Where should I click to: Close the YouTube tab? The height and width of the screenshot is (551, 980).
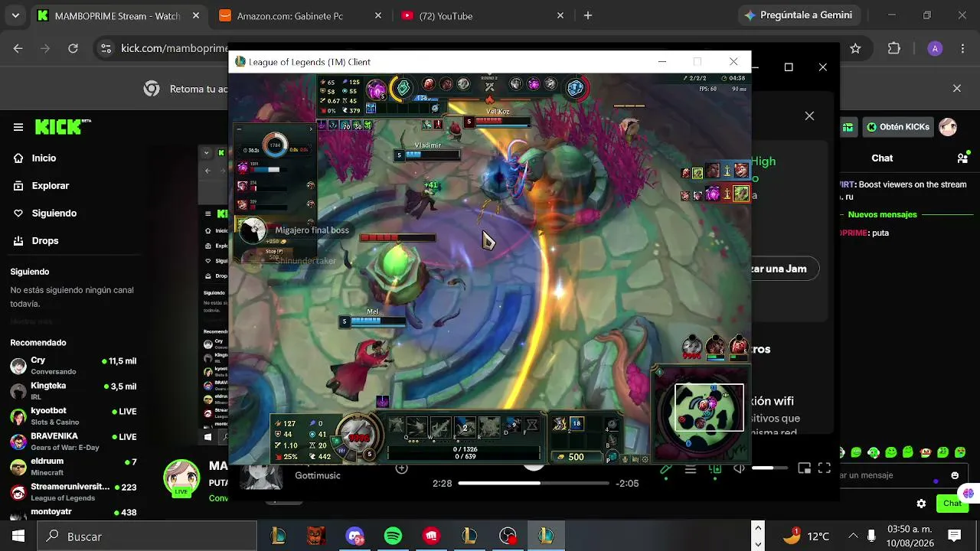(560, 16)
